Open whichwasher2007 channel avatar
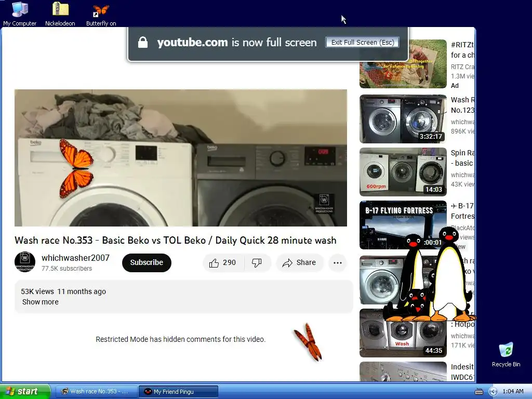The image size is (532, 399). (25, 262)
